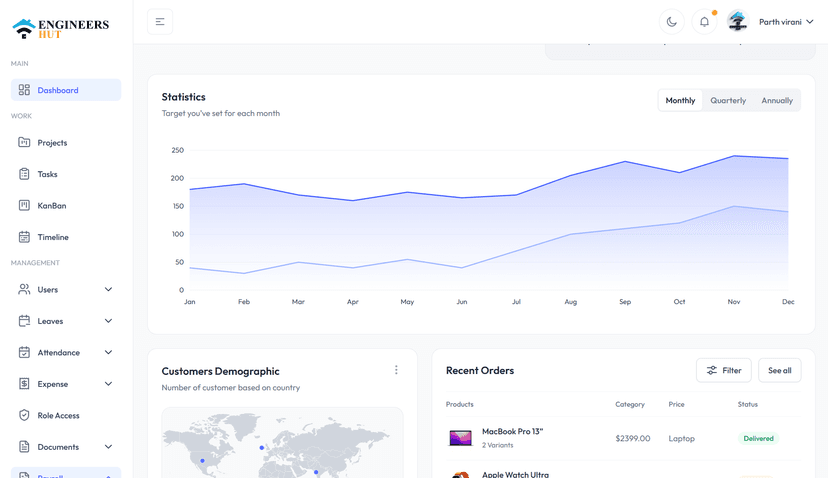Click the See all orders button

[x=779, y=370]
